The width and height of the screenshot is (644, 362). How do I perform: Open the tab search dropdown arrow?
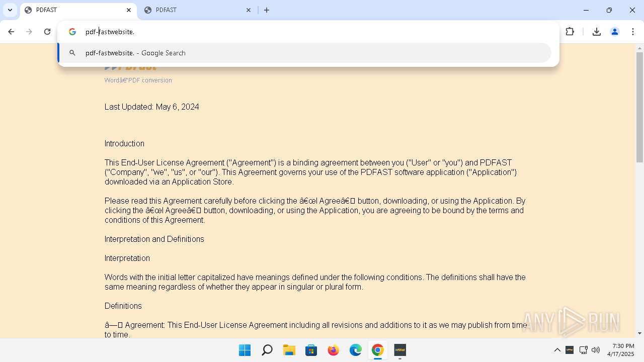coord(10,10)
